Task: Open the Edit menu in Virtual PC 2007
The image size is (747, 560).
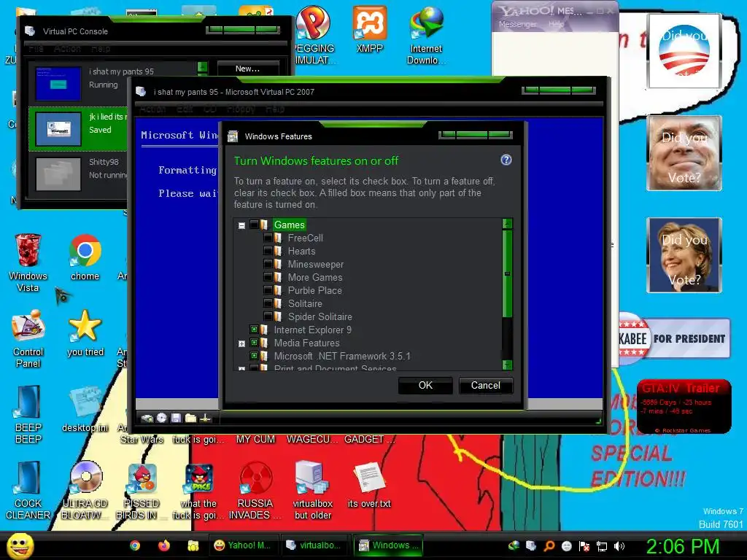Action: [185, 109]
